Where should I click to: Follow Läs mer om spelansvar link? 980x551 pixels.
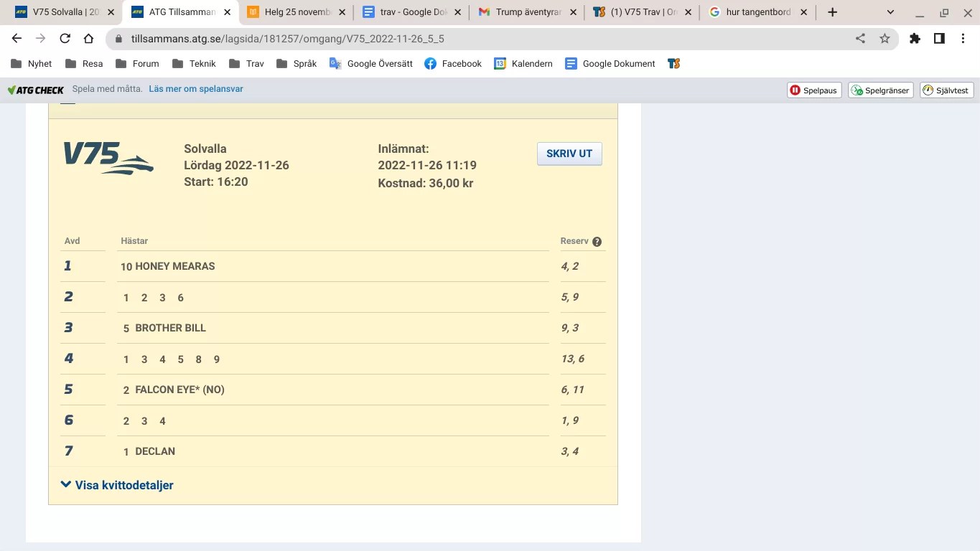(196, 89)
